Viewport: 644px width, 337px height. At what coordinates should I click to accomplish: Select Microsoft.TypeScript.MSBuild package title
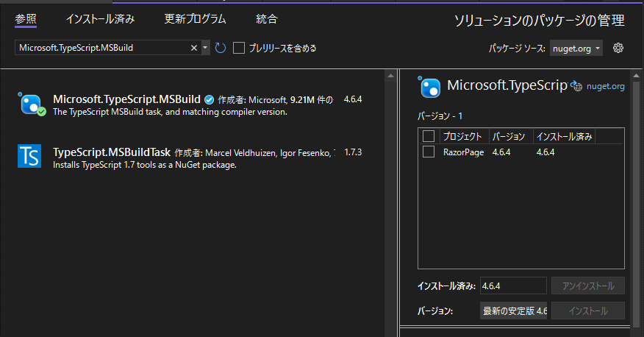pos(126,99)
